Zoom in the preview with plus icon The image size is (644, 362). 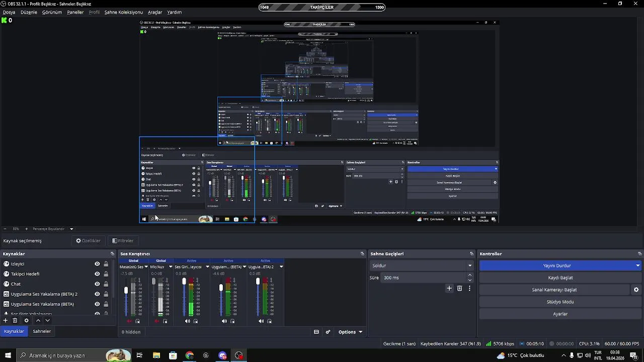click(27, 229)
